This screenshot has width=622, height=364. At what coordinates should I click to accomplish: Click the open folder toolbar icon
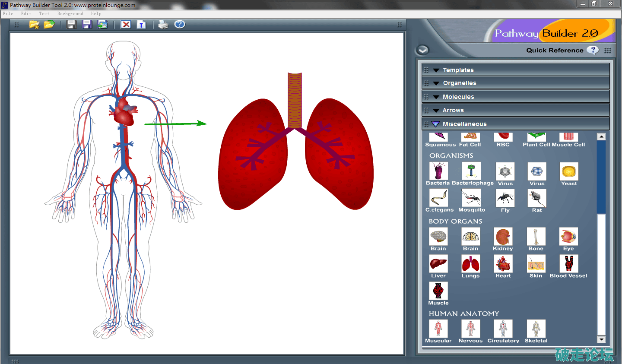tap(49, 25)
